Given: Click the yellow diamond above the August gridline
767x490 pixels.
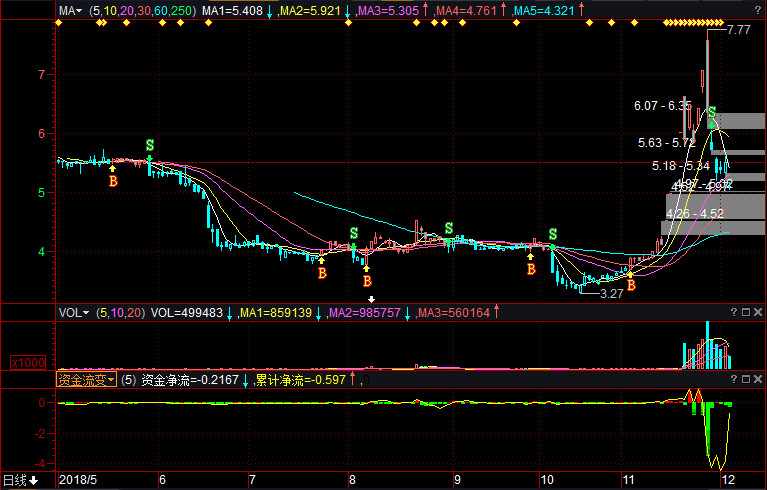Looking at the screenshot, I should click(348, 22).
